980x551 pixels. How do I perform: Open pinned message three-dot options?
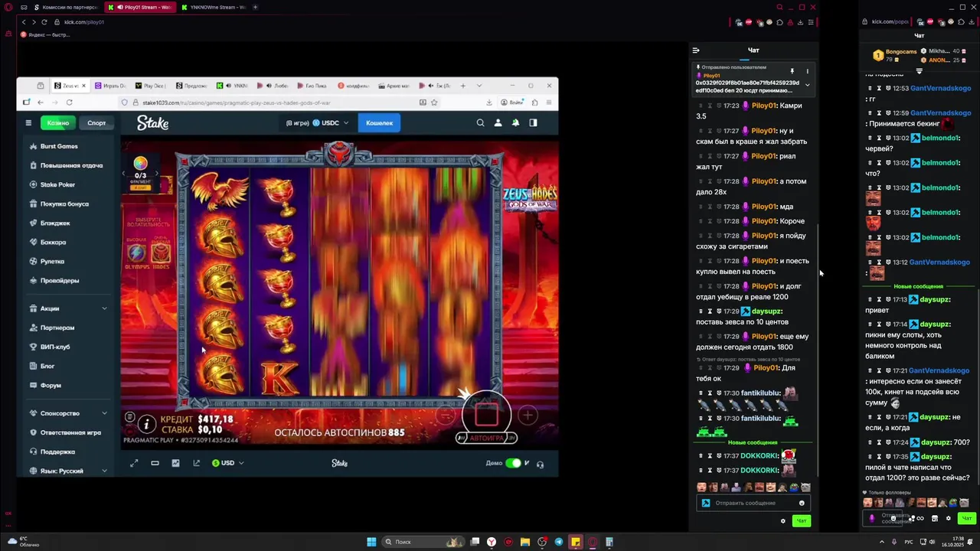[807, 71]
